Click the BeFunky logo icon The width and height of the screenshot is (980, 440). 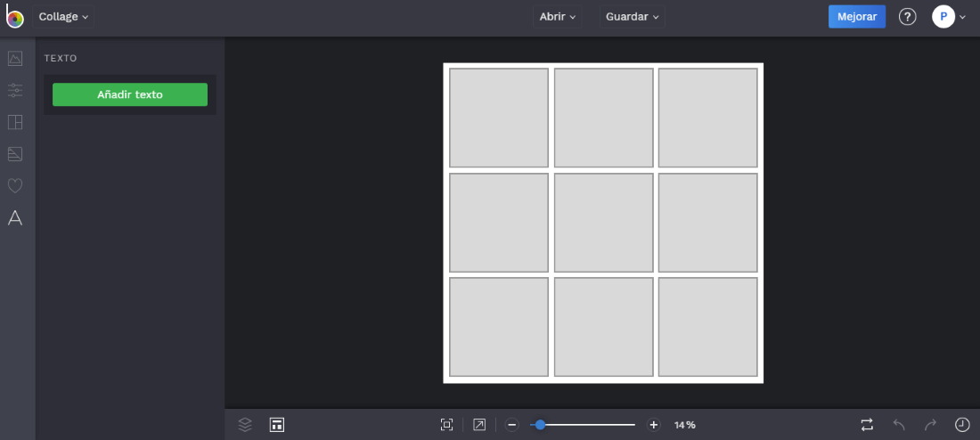14,17
